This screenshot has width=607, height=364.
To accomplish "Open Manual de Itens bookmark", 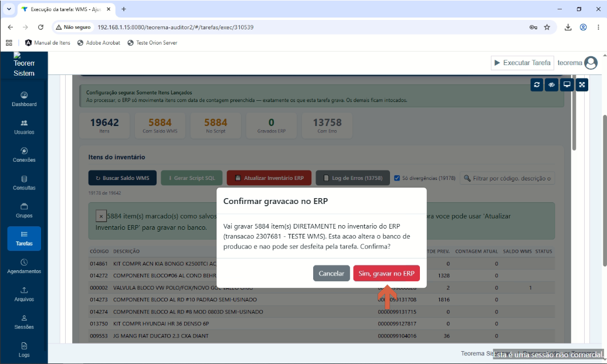I will click(48, 43).
